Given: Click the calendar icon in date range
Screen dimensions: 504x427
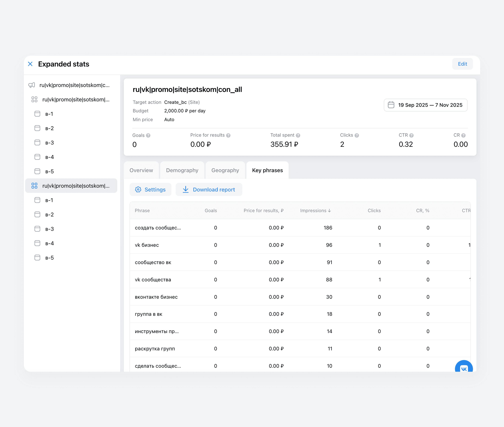Looking at the screenshot, I should click(x=391, y=105).
